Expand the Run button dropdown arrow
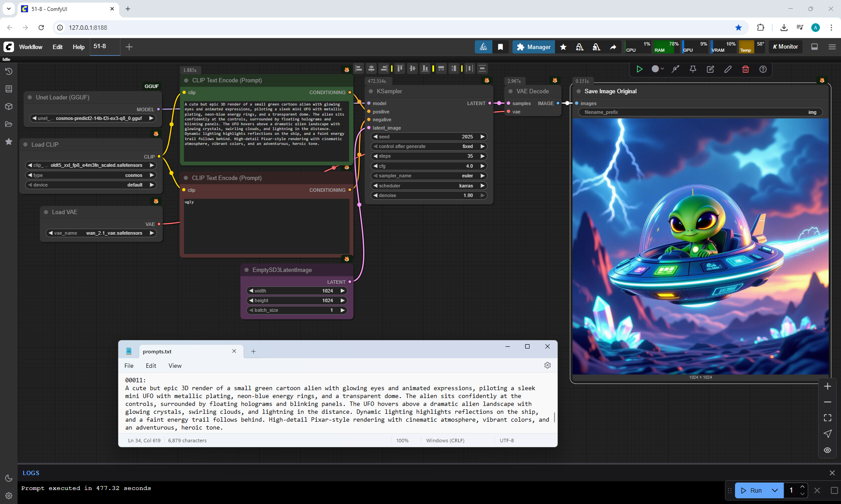The width and height of the screenshot is (841, 504). [x=775, y=490]
